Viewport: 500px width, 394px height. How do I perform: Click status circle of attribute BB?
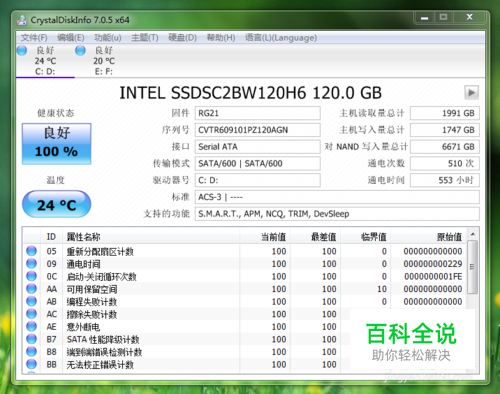click(x=32, y=364)
